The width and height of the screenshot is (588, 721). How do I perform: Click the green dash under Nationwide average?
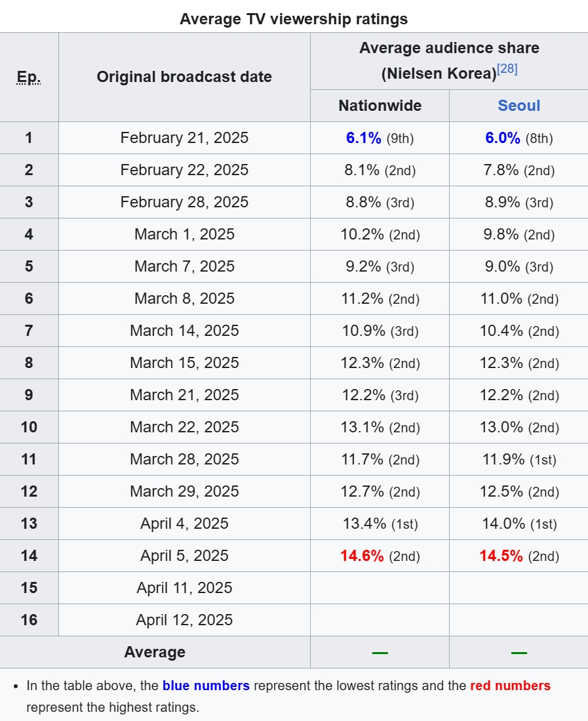coord(380,653)
